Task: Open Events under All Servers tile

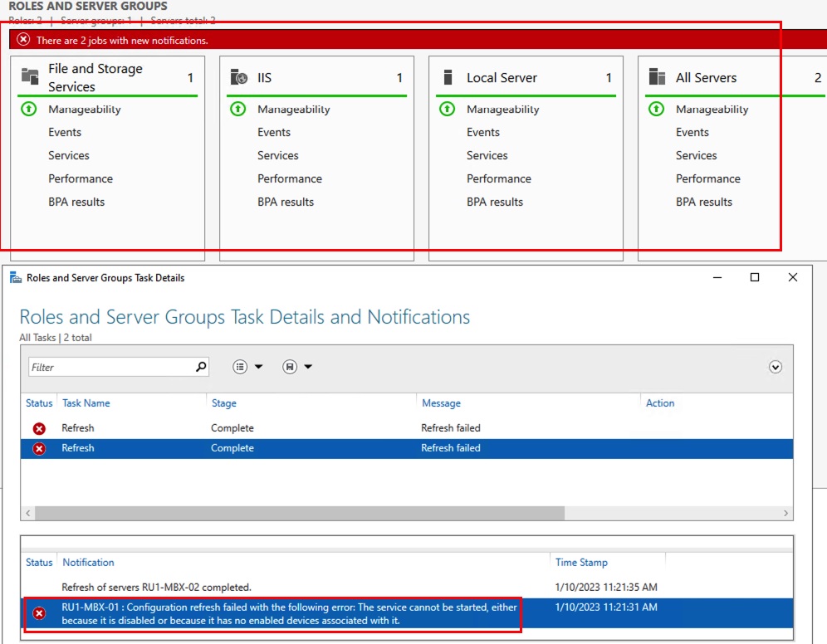Action: tap(692, 132)
